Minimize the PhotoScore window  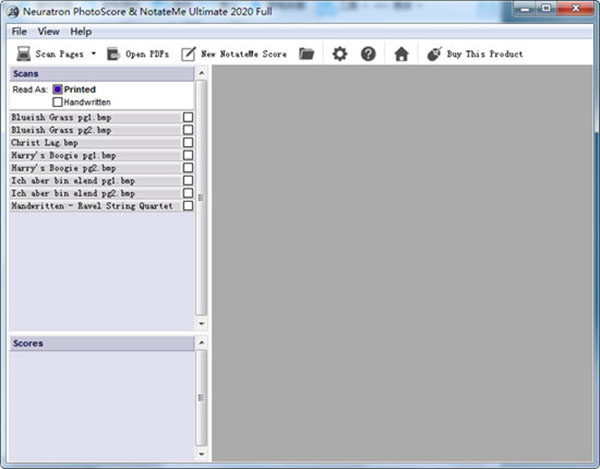[525, 8]
